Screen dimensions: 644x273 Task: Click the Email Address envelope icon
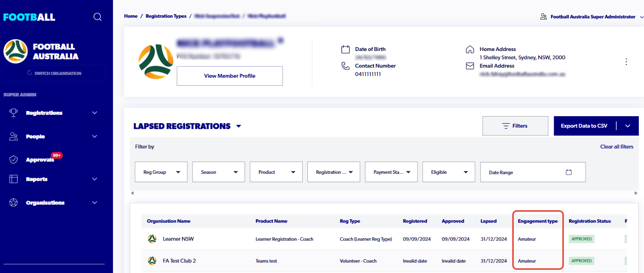[x=470, y=66]
